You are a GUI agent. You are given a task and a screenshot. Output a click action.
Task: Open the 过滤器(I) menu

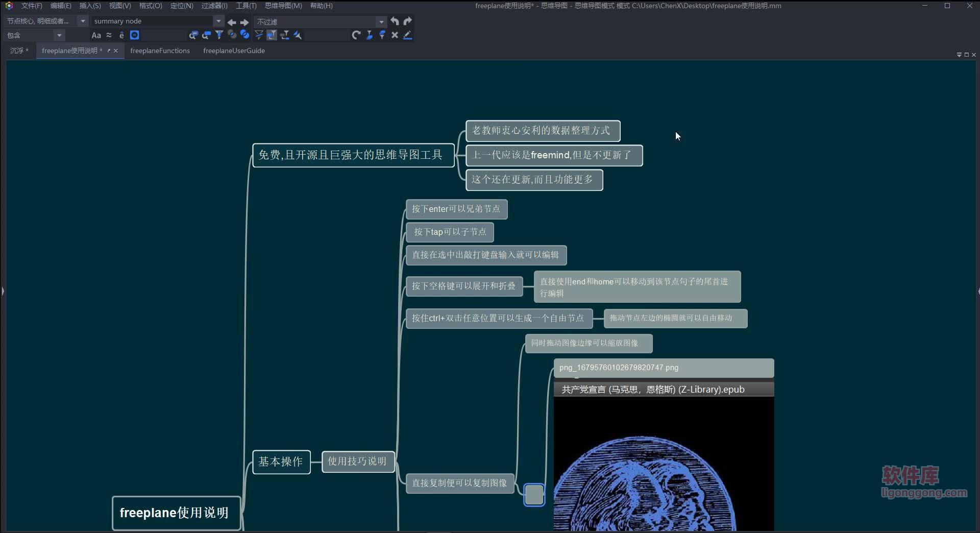pos(214,6)
